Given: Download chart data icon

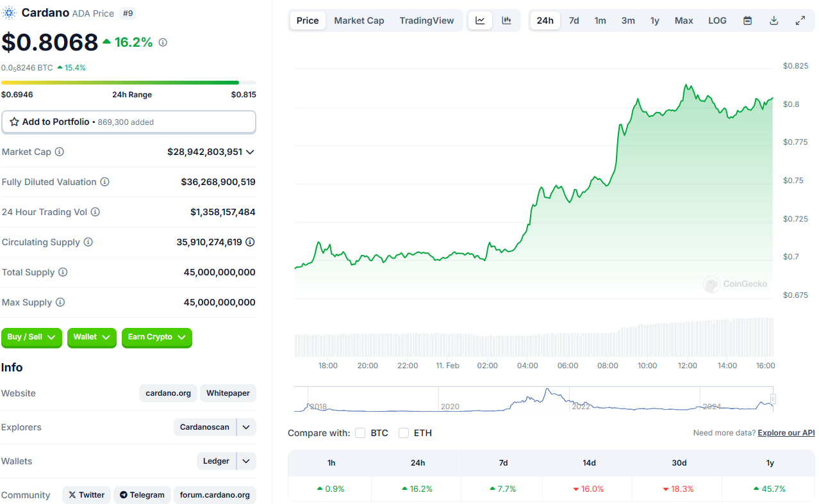Looking at the screenshot, I should point(773,20).
